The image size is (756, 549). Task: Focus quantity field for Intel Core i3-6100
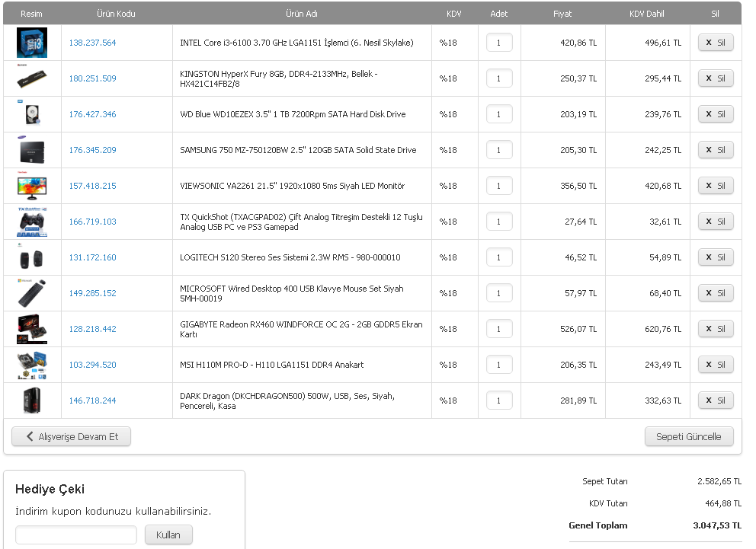[499, 43]
